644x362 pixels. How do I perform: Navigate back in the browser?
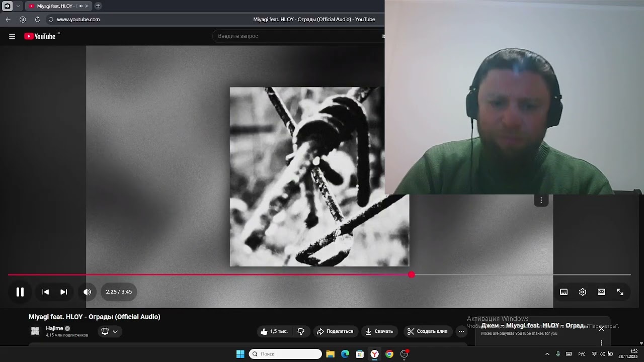8,20
